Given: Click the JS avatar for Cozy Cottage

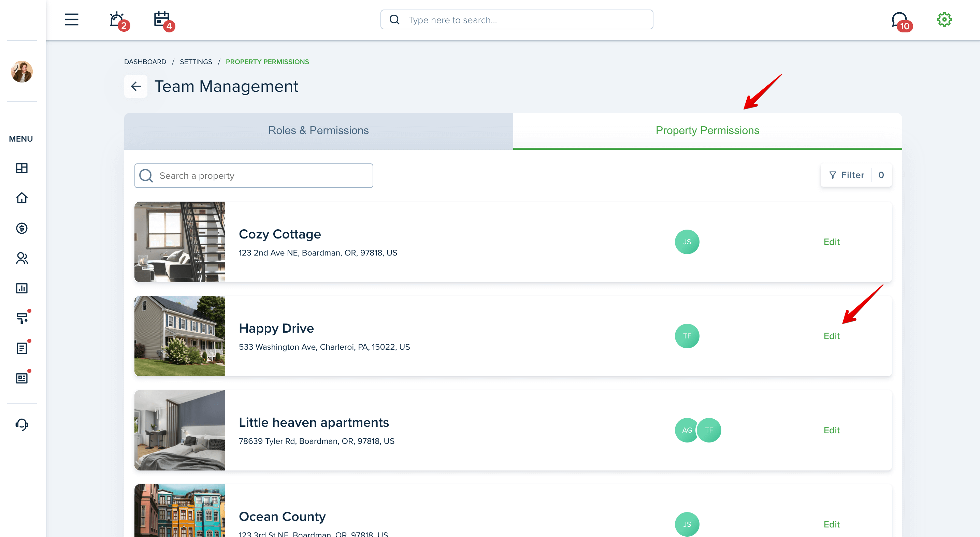Looking at the screenshot, I should pos(687,242).
